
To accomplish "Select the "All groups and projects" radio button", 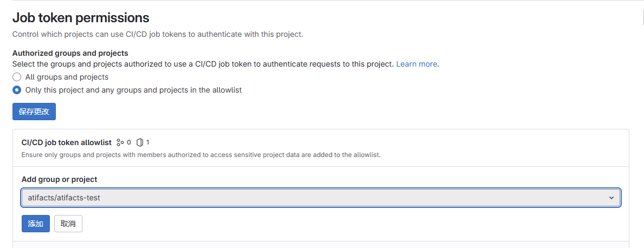I will 17,77.
